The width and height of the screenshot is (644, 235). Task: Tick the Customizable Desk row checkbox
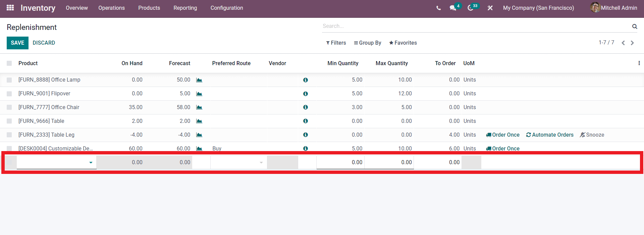coord(9,148)
